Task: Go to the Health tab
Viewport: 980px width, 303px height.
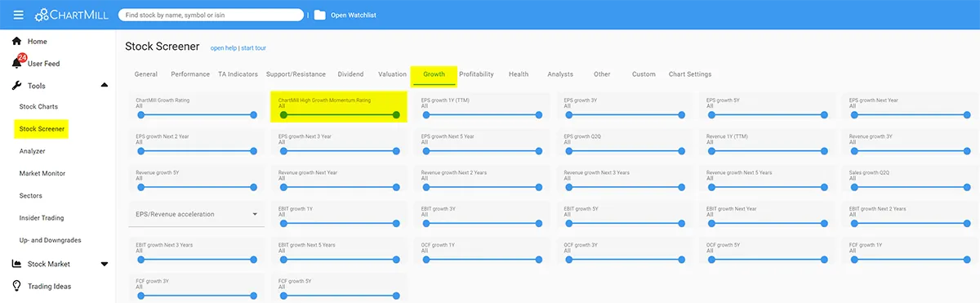Action: tap(519, 74)
